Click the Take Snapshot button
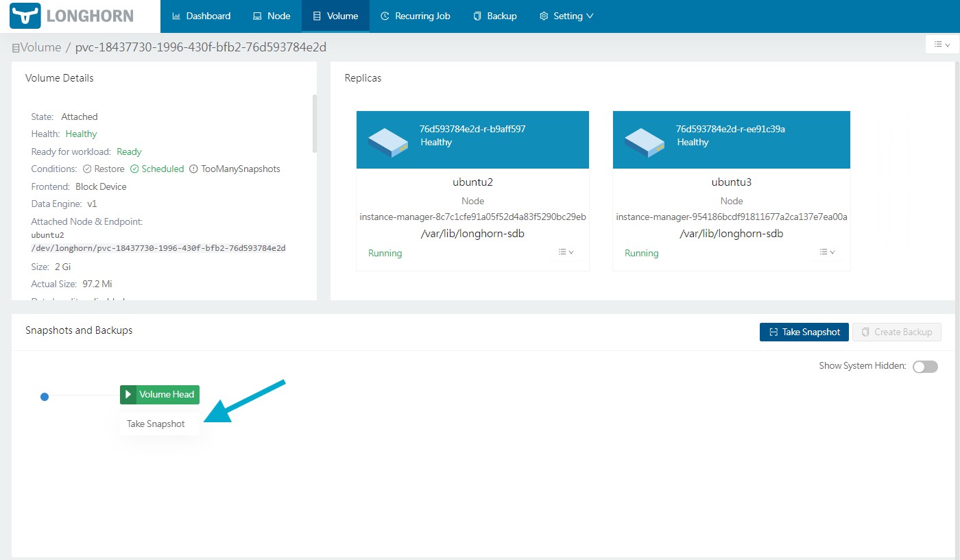 (x=804, y=332)
